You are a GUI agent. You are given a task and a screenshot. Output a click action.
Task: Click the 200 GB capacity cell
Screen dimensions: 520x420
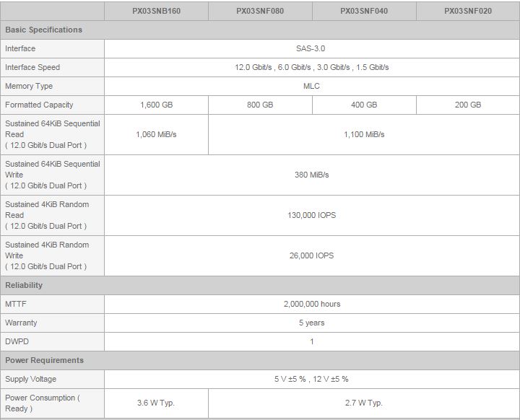pos(468,105)
